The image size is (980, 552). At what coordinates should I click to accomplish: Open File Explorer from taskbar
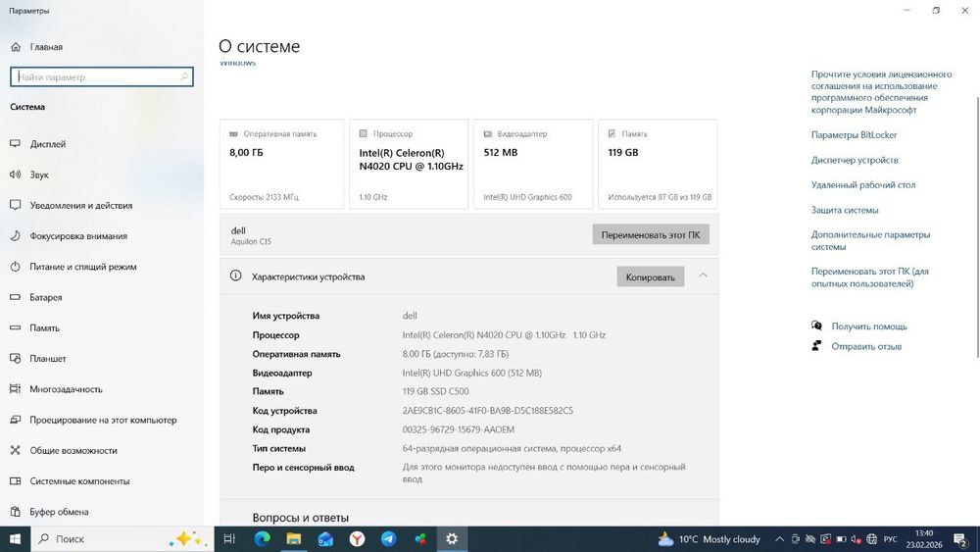[294, 539]
